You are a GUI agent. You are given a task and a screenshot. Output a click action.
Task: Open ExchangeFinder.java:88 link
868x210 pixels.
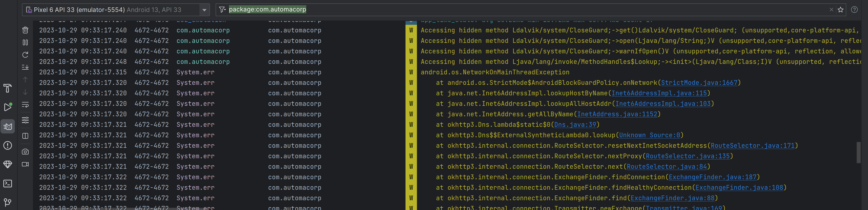click(672, 198)
